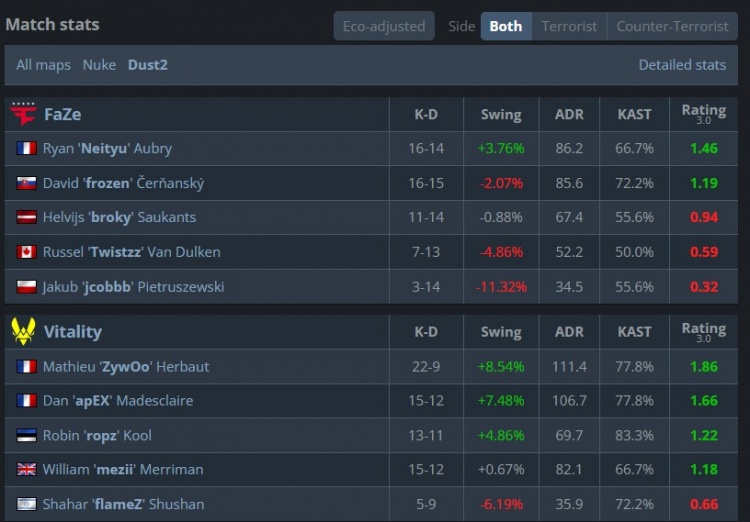Click the Slovak flag beside frozen
750x522 pixels.
[26, 183]
